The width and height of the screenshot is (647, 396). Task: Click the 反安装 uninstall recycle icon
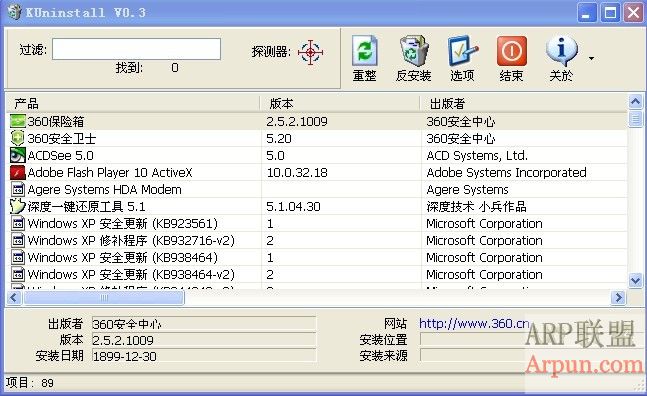pos(413,51)
